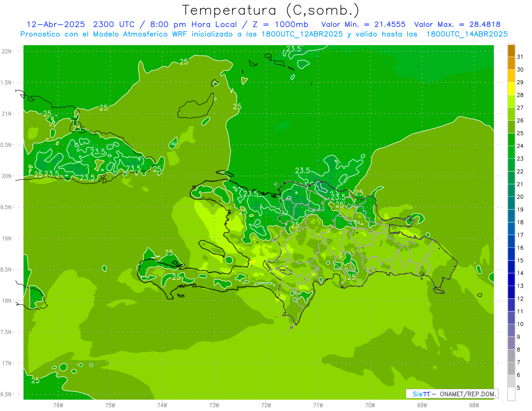Click the 22N latitude axis label
532x411 pixels.
tap(8, 51)
